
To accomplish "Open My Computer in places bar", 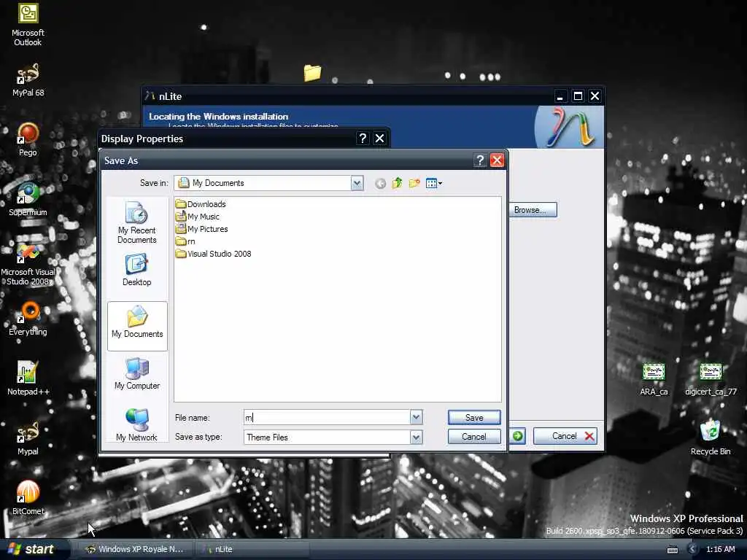I will click(x=137, y=374).
